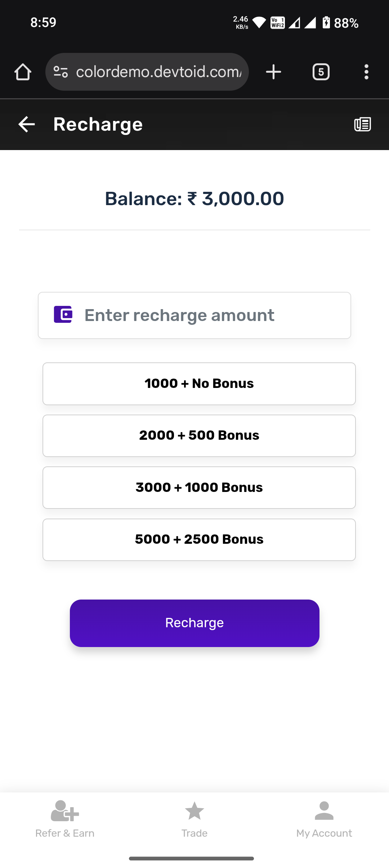Tap the Refer & Earn icon
Viewport: 389px width, 868px height.
(x=65, y=811)
